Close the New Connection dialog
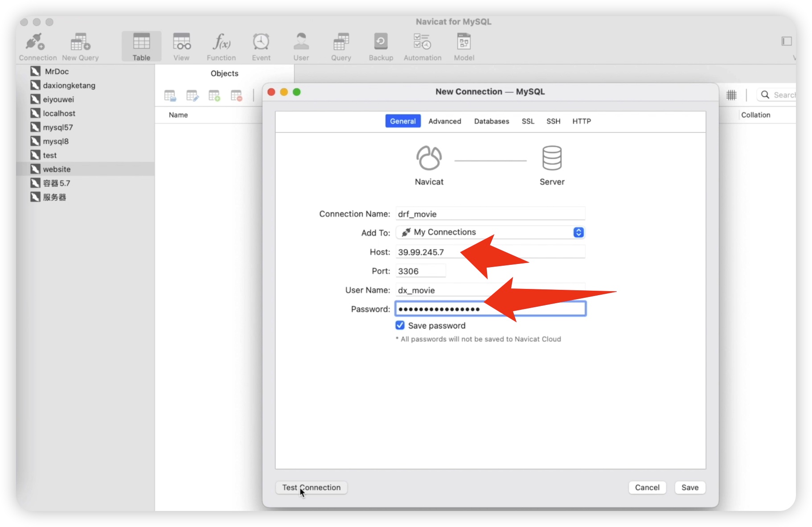The height and width of the screenshot is (527, 812). (x=271, y=92)
